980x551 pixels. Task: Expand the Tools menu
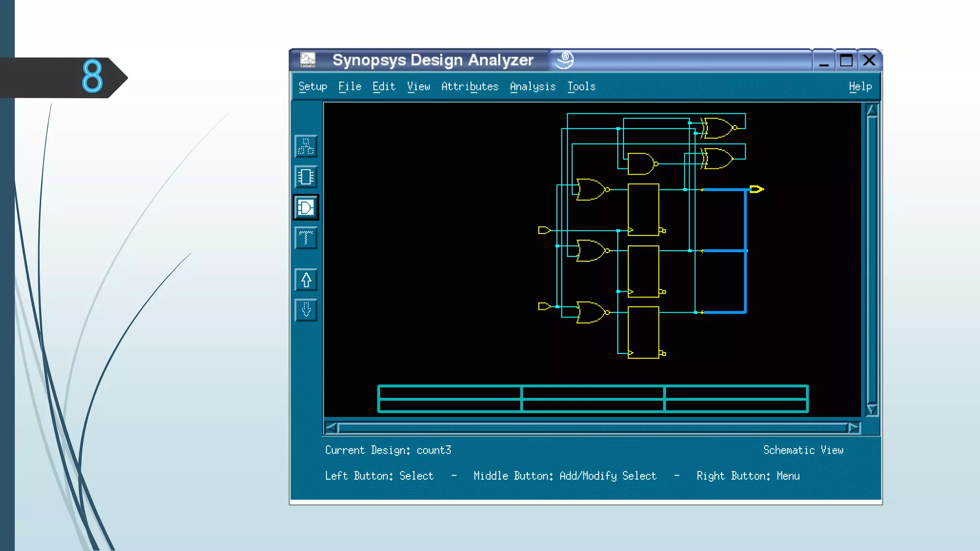(581, 87)
